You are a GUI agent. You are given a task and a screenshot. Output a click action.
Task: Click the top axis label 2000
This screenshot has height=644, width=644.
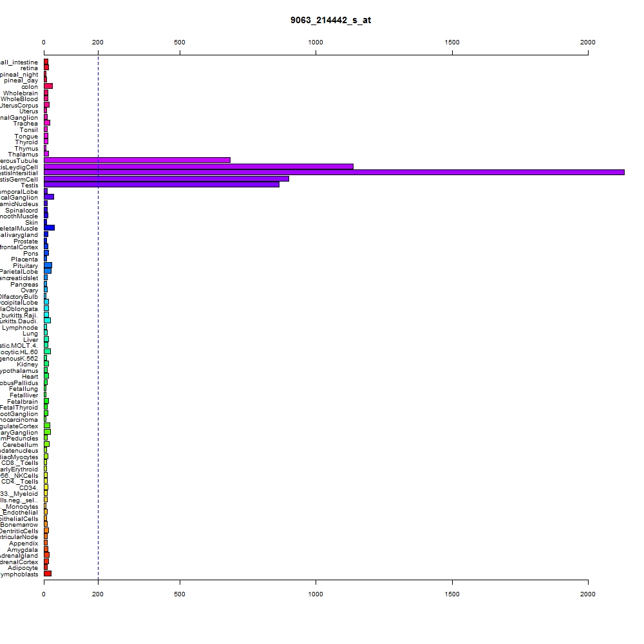(588, 43)
